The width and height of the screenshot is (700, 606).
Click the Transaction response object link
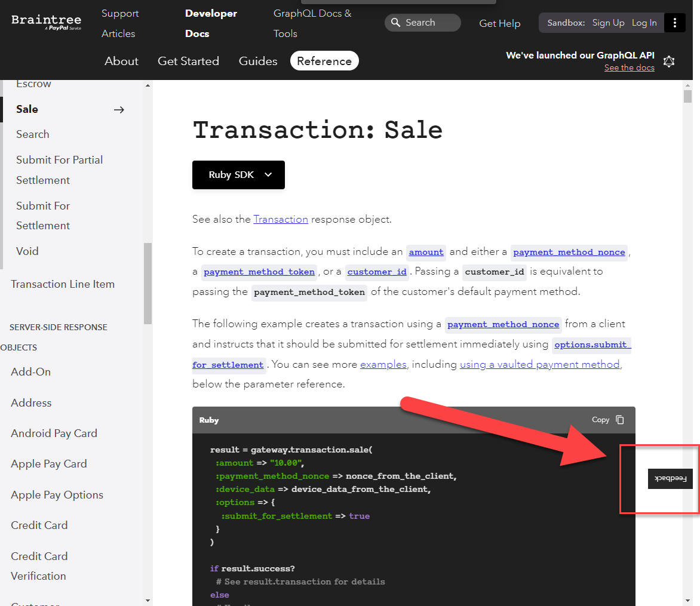[281, 219]
